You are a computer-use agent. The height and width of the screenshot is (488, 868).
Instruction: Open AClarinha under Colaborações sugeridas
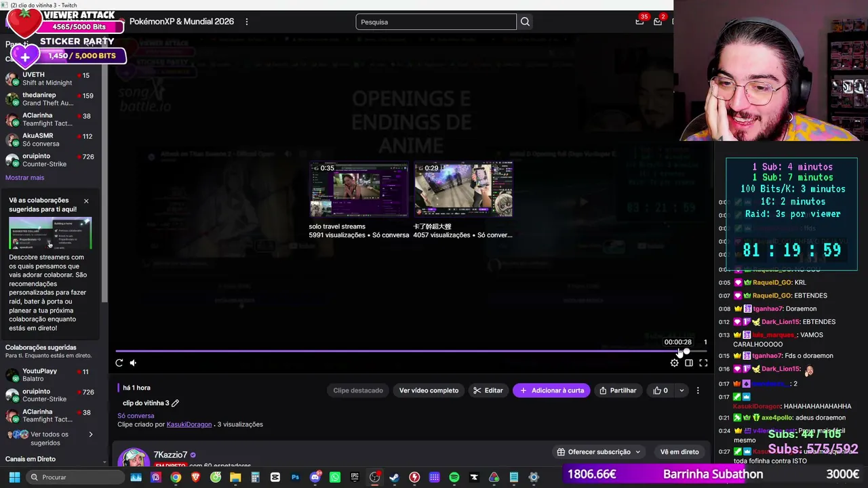50,415
